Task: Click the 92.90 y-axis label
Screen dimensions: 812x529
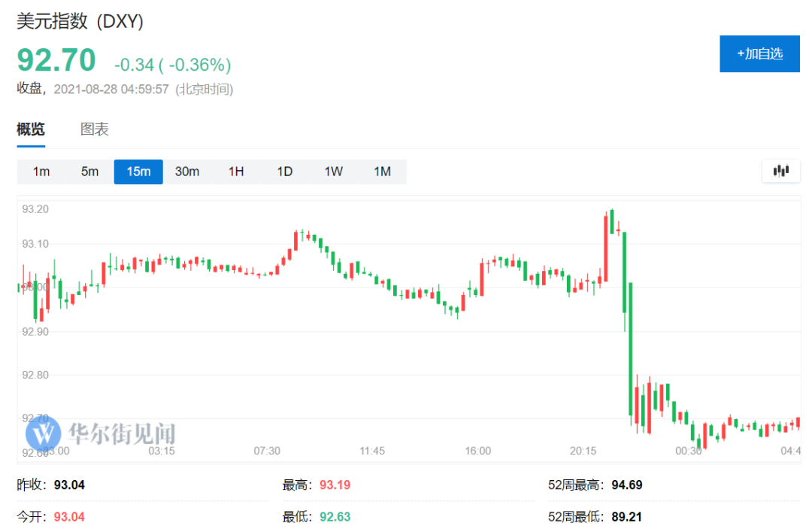Action: [x=35, y=332]
